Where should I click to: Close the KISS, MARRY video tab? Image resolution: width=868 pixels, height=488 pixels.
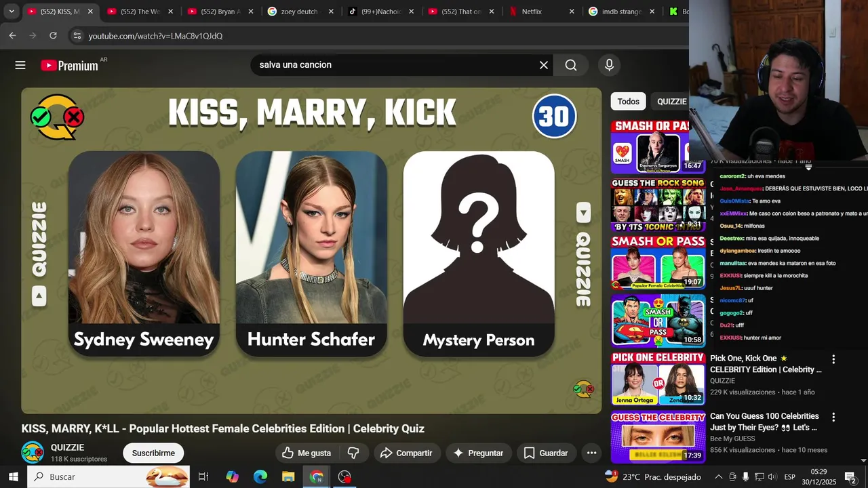tap(90, 12)
